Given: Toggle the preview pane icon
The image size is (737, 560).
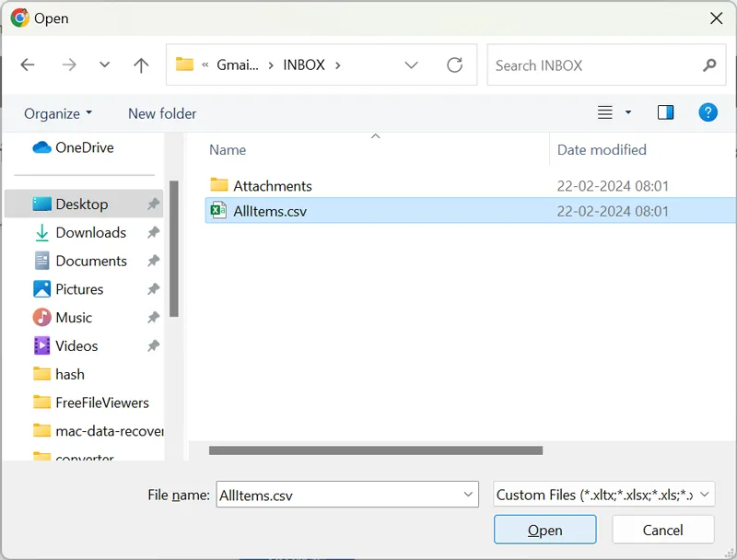Looking at the screenshot, I should click(x=665, y=113).
